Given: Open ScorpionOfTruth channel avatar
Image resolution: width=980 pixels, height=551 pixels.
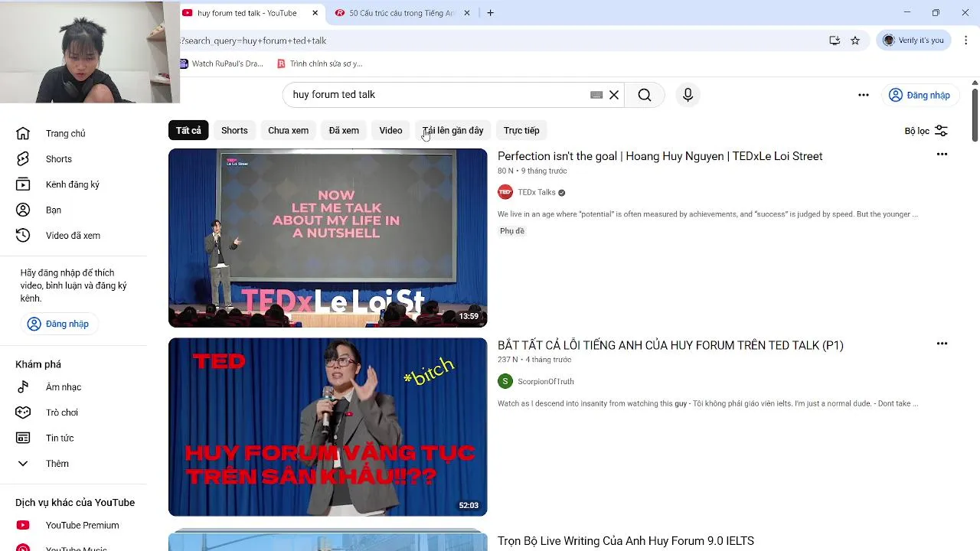Looking at the screenshot, I should [505, 381].
